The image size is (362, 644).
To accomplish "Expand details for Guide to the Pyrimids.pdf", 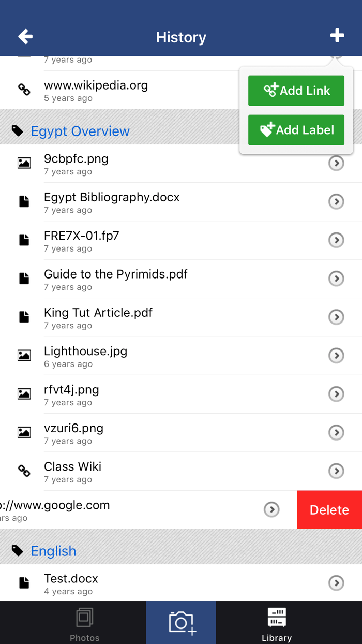I will click(x=336, y=279).
